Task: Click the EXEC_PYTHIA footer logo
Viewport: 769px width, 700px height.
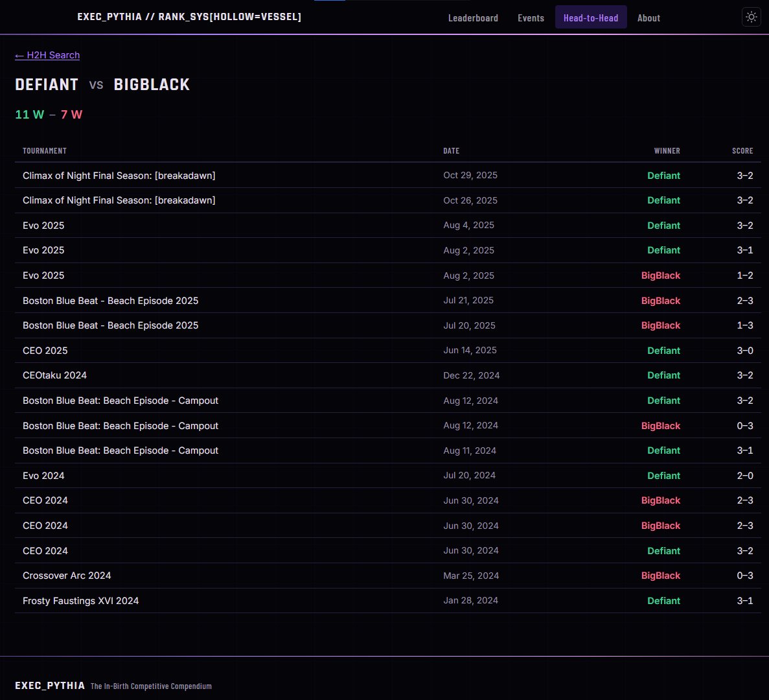Action: [50, 685]
